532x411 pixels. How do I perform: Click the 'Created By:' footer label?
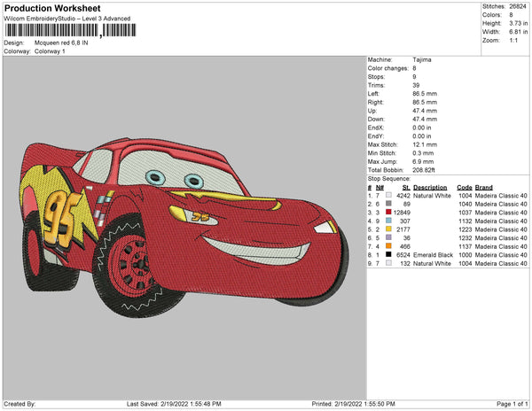20,404
